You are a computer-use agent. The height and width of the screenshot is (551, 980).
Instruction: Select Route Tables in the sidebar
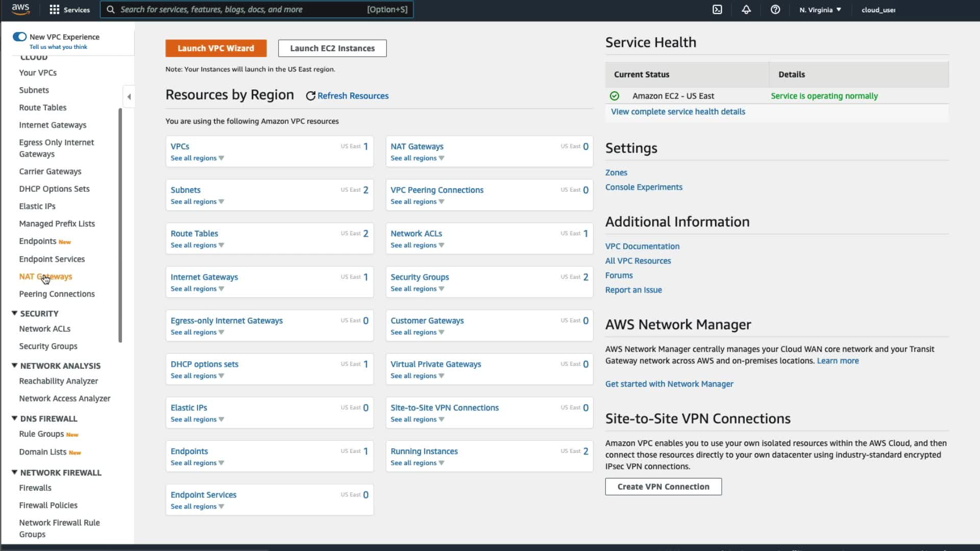click(43, 108)
